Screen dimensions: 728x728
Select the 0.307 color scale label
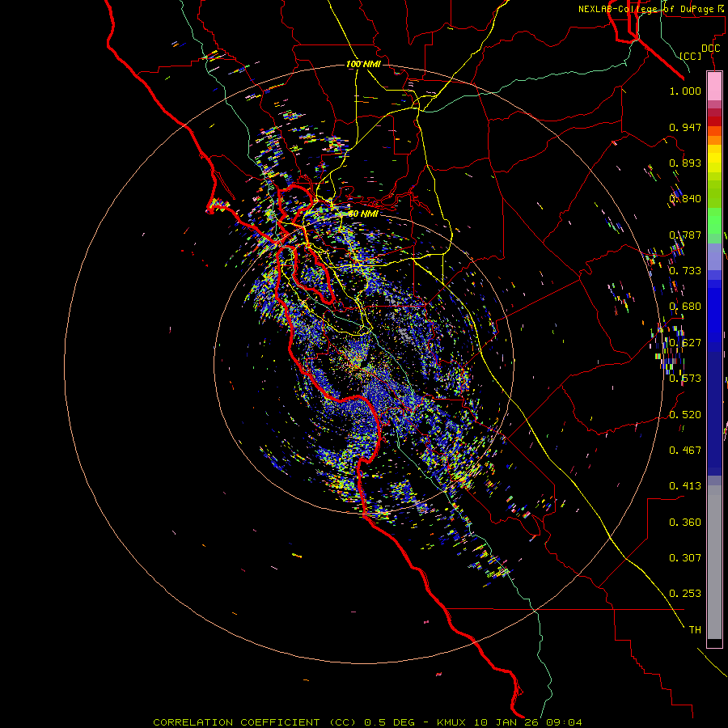click(685, 557)
